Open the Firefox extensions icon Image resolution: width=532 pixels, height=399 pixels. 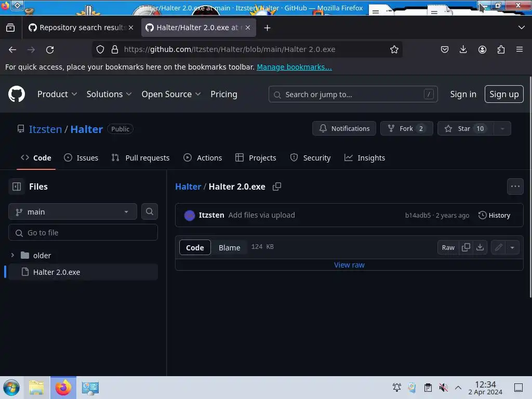(x=501, y=49)
